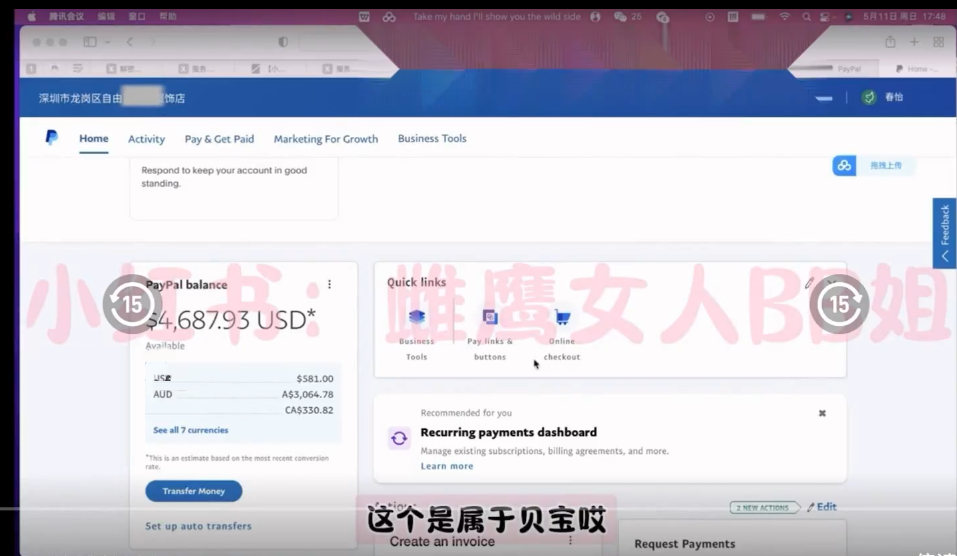Skip video forward 15 seconds
The height and width of the screenshot is (556, 957).
click(x=838, y=304)
